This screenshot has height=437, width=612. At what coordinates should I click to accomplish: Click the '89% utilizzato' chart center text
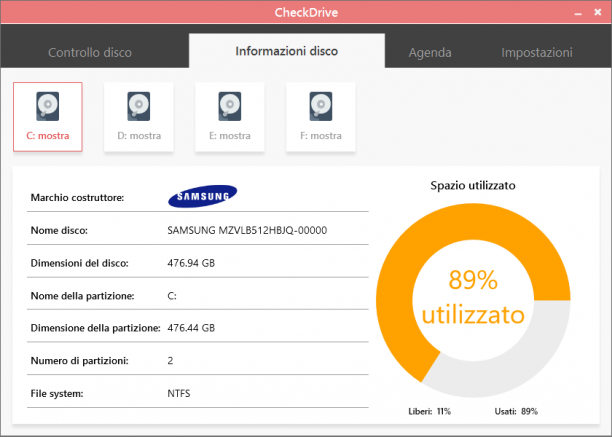click(473, 297)
